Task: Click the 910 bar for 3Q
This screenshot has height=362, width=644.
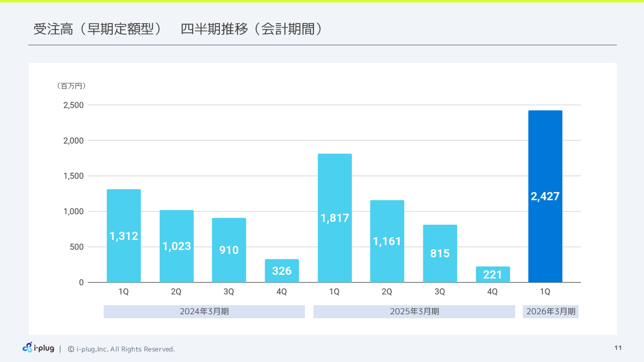Action: 229,250
